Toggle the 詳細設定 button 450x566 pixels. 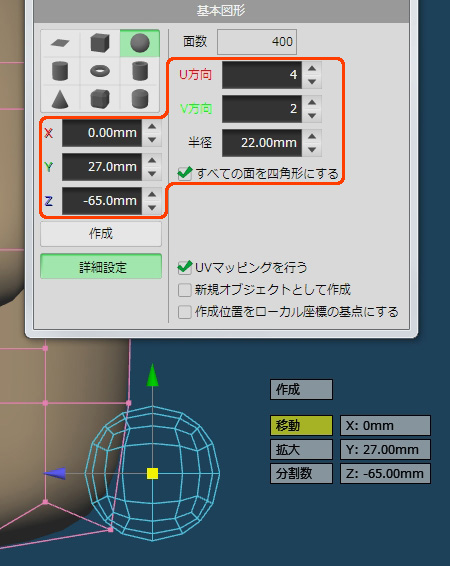(101, 267)
